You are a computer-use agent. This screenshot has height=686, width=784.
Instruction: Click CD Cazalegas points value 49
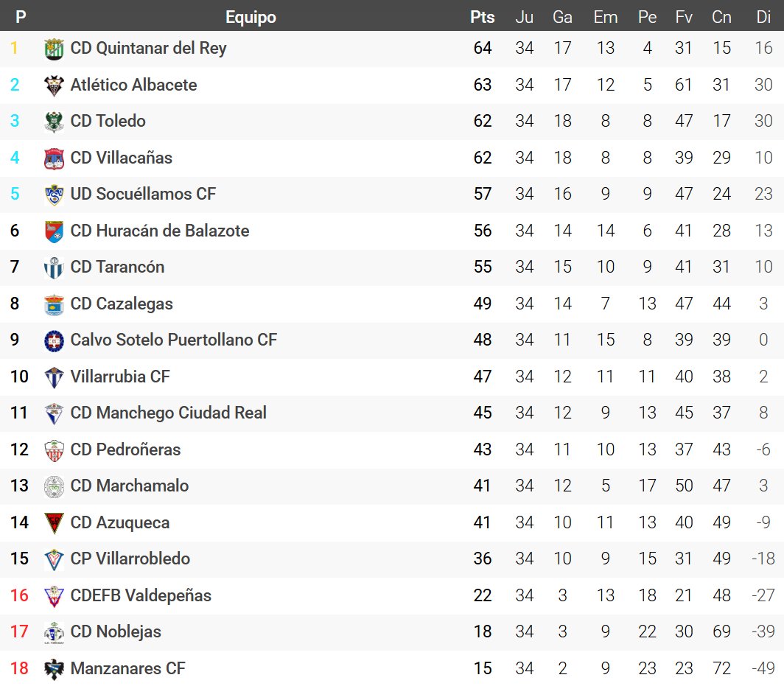(x=483, y=304)
